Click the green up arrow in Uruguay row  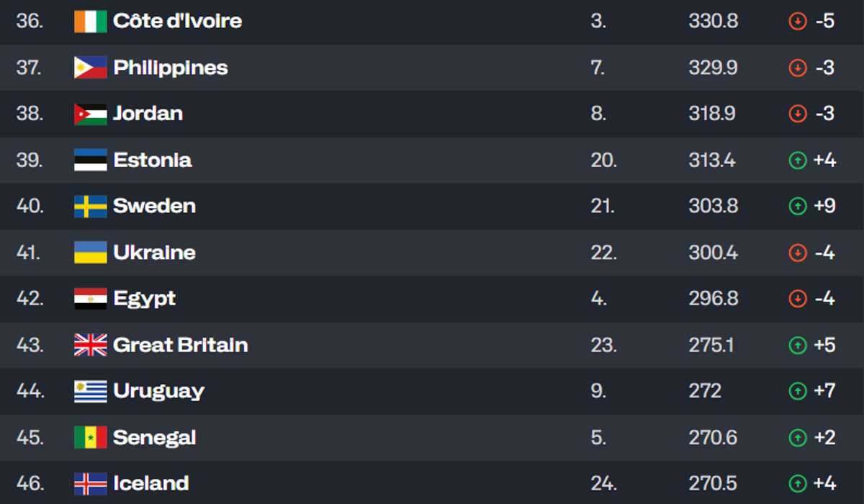pos(797,391)
